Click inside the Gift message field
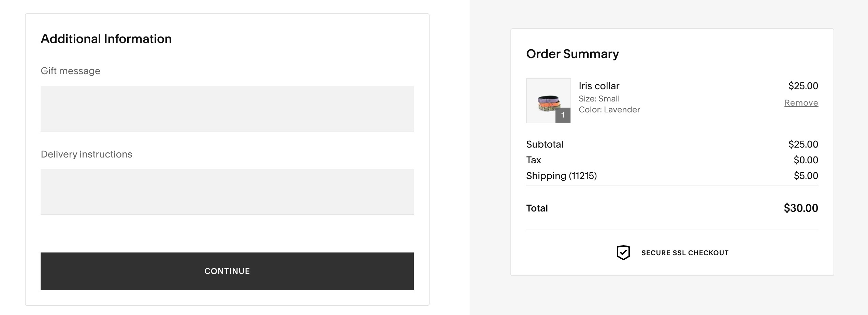 (x=227, y=108)
